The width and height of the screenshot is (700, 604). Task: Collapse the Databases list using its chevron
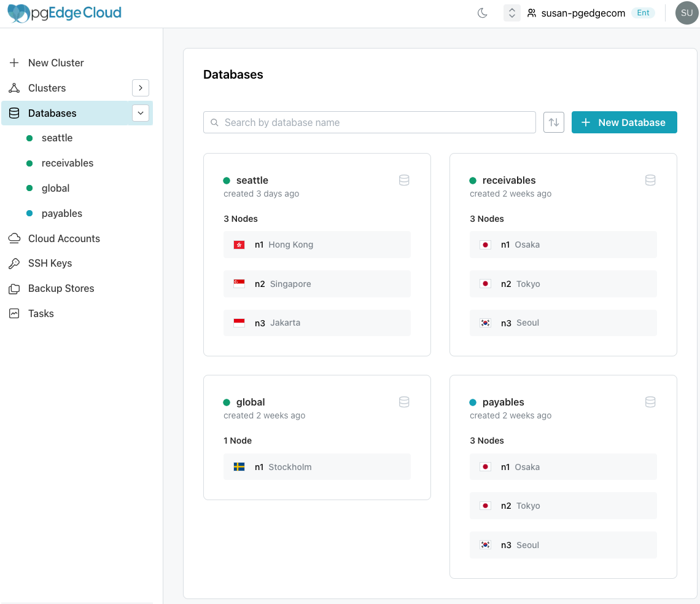(x=140, y=113)
